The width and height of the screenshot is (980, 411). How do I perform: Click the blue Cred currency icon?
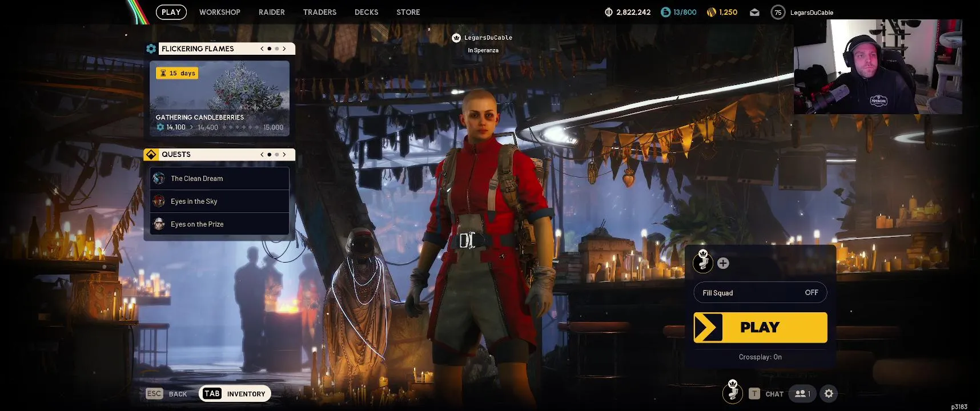click(665, 12)
